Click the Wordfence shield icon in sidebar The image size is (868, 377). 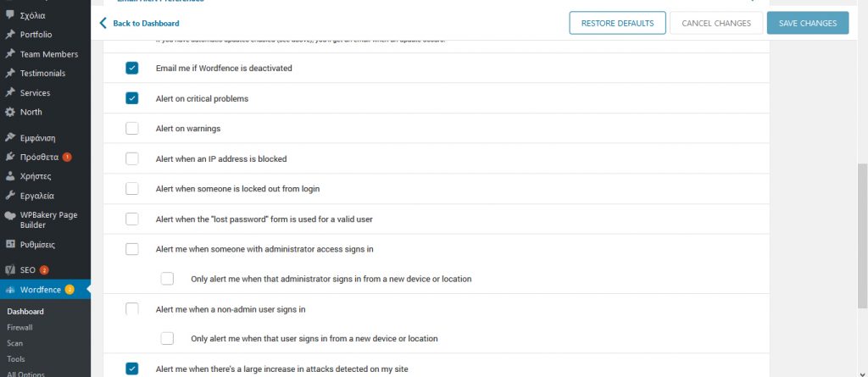pyautogui.click(x=10, y=290)
